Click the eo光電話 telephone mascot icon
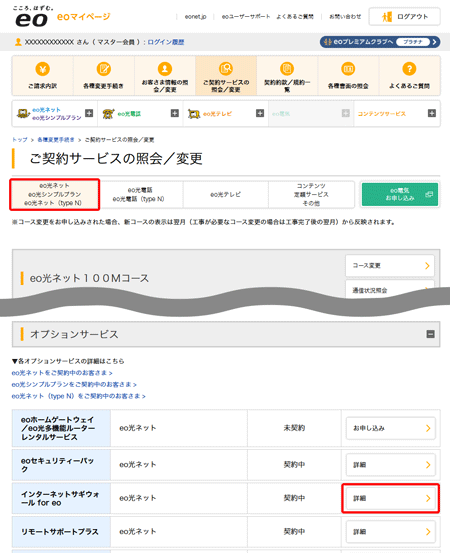 click(108, 114)
